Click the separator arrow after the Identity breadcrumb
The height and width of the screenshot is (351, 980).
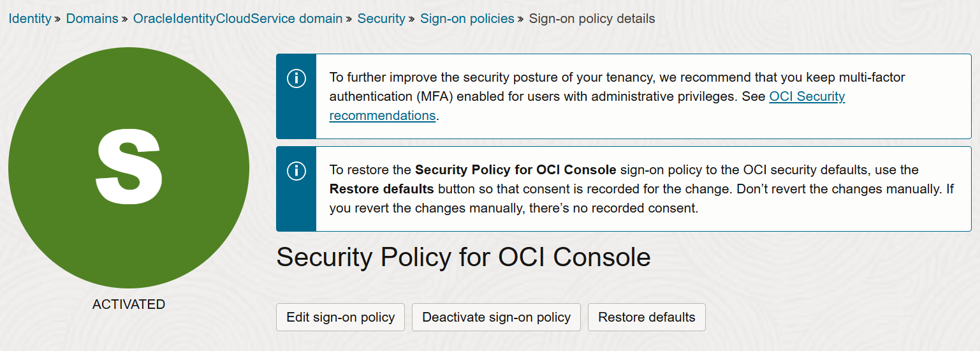tap(59, 19)
